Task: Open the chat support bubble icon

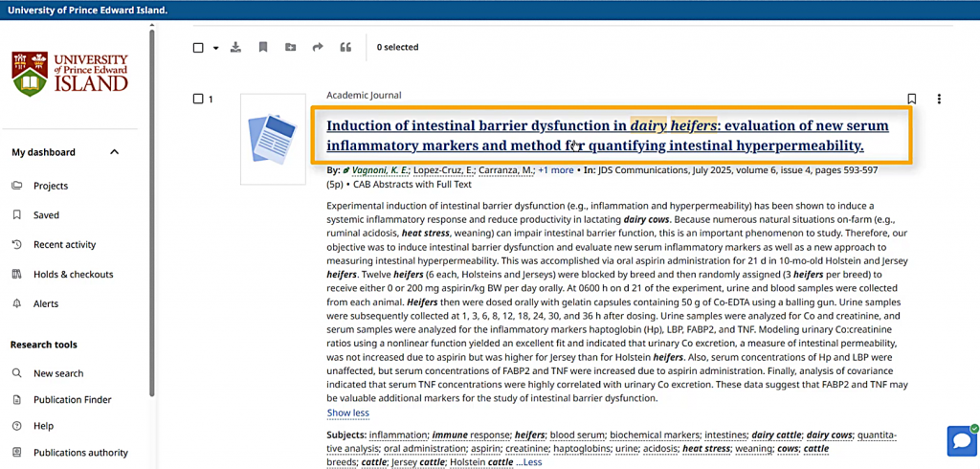Action: pyautogui.click(x=960, y=440)
